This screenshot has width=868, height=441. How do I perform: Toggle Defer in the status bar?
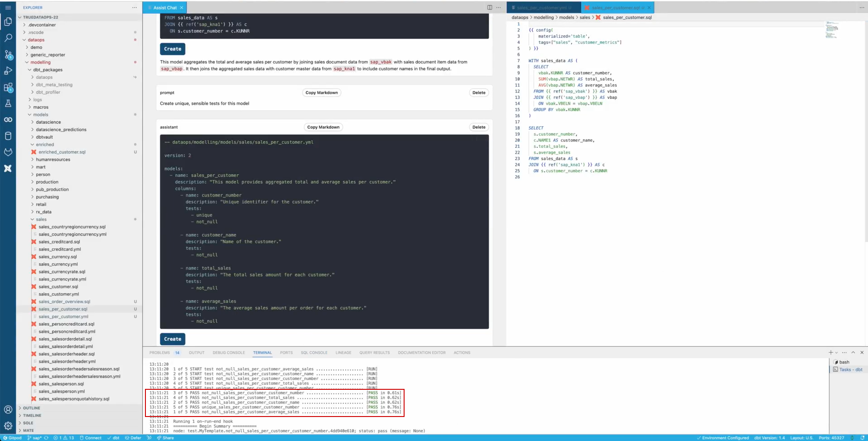[x=133, y=438]
